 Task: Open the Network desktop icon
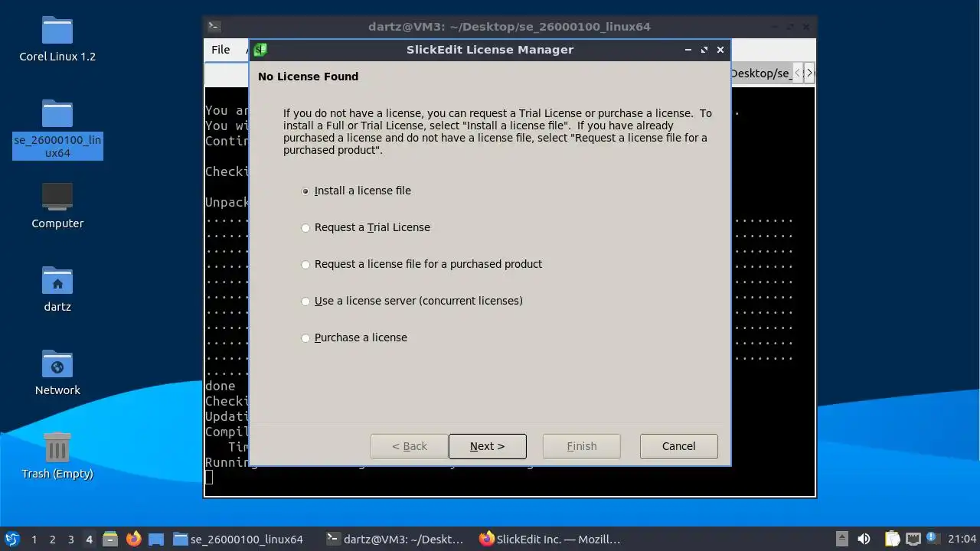coord(57,372)
